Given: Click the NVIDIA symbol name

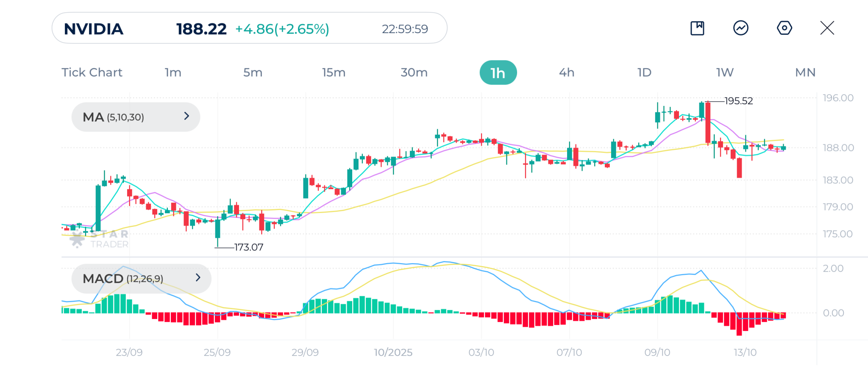Looking at the screenshot, I should tap(94, 29).
